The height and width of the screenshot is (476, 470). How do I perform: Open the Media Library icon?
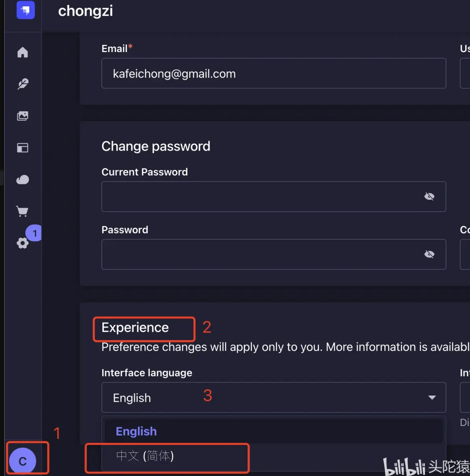pos(23,116)
